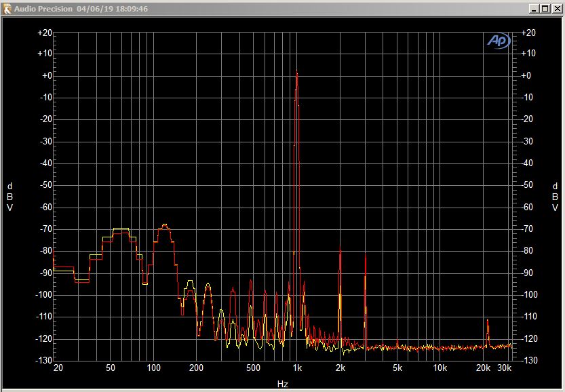Minimize the Audio Precision graph window
565x392 pixels.
pyautogui.click(x=534, y=9)
